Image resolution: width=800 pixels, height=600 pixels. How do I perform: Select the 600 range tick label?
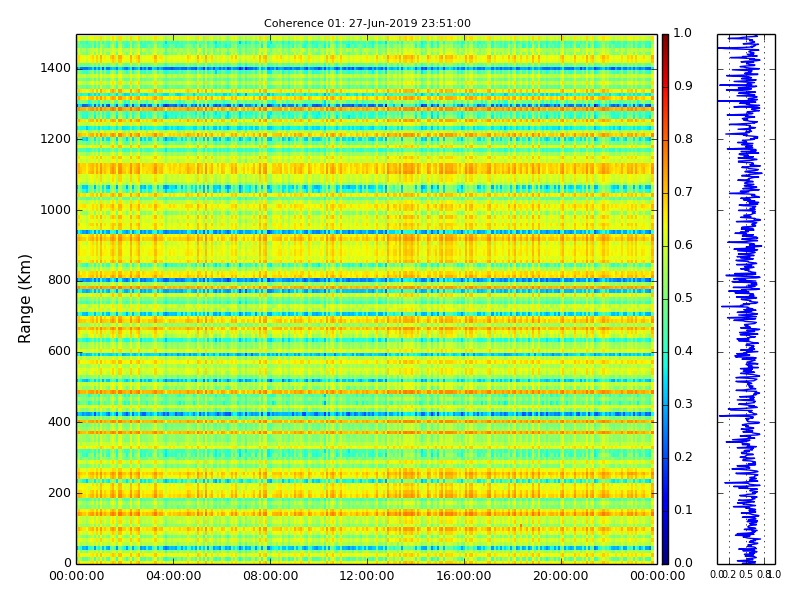[59, 351]
